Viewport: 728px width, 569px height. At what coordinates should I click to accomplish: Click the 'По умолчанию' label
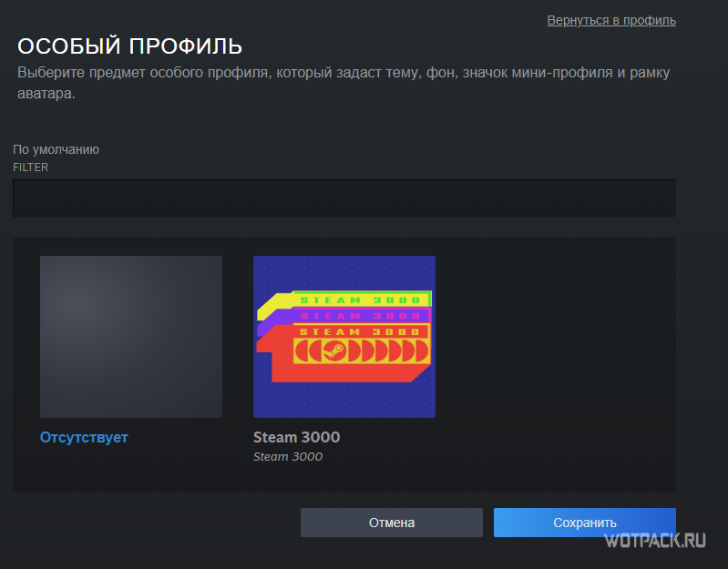point(56,150)
